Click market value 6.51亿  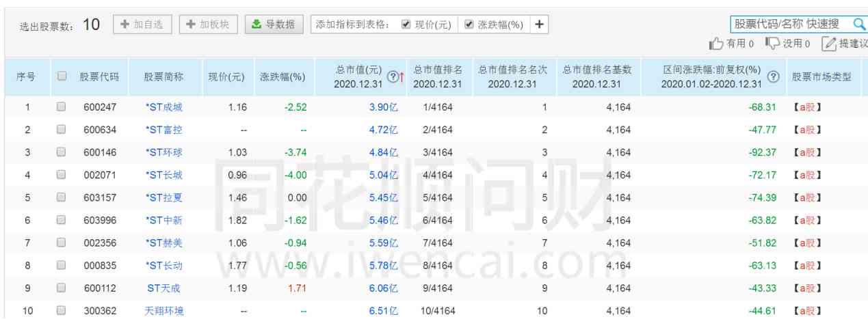(x=384, y=311)
